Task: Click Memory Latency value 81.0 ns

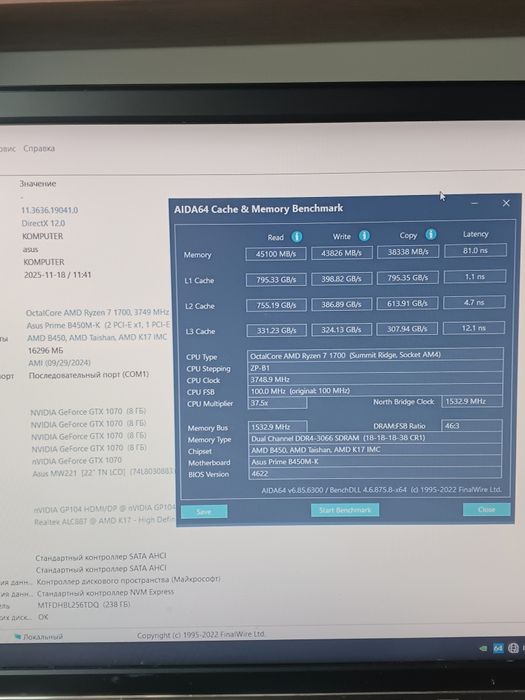Action: tap(475, 250)
